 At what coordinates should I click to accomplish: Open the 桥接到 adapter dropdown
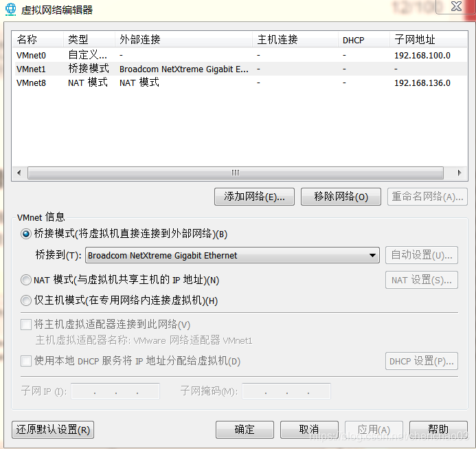(x=232, y=255)
